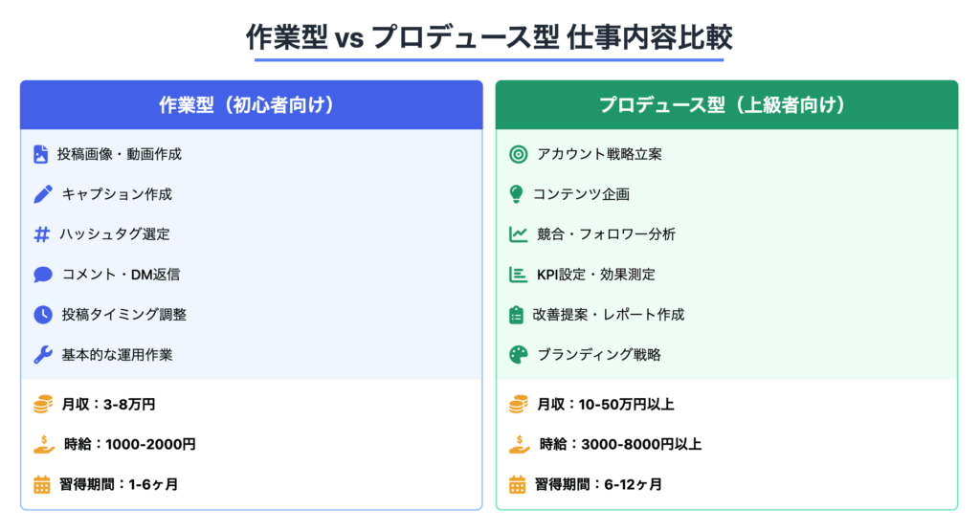Click the wrench icon next to 基本的な運用作業

(42, 355)
